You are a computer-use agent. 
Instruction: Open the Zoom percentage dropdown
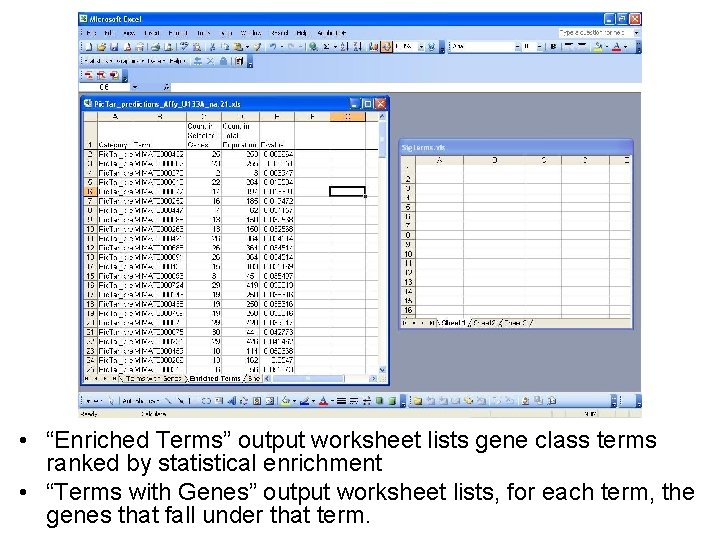pyautogui.click(x=421, y=46)
